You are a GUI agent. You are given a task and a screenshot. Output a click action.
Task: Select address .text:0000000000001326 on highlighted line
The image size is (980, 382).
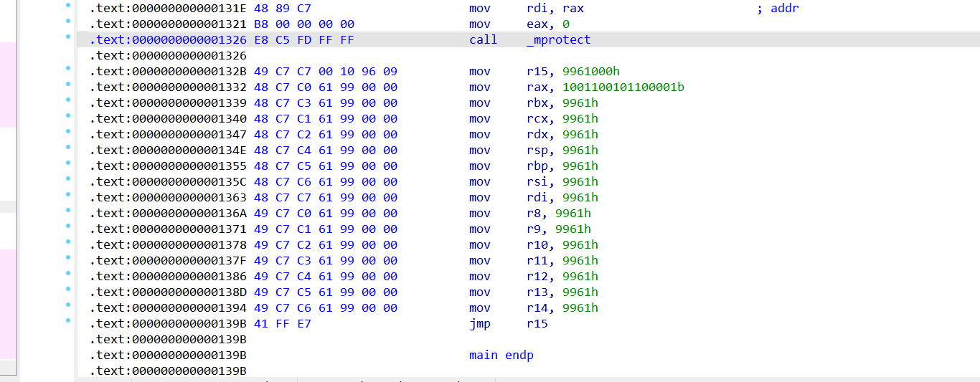(x=169, y=40)
